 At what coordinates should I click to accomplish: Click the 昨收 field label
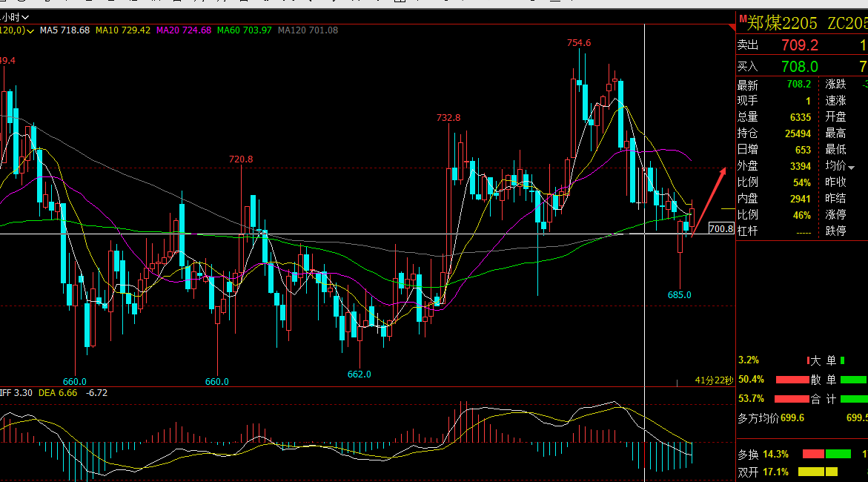(x=836, y=182)
